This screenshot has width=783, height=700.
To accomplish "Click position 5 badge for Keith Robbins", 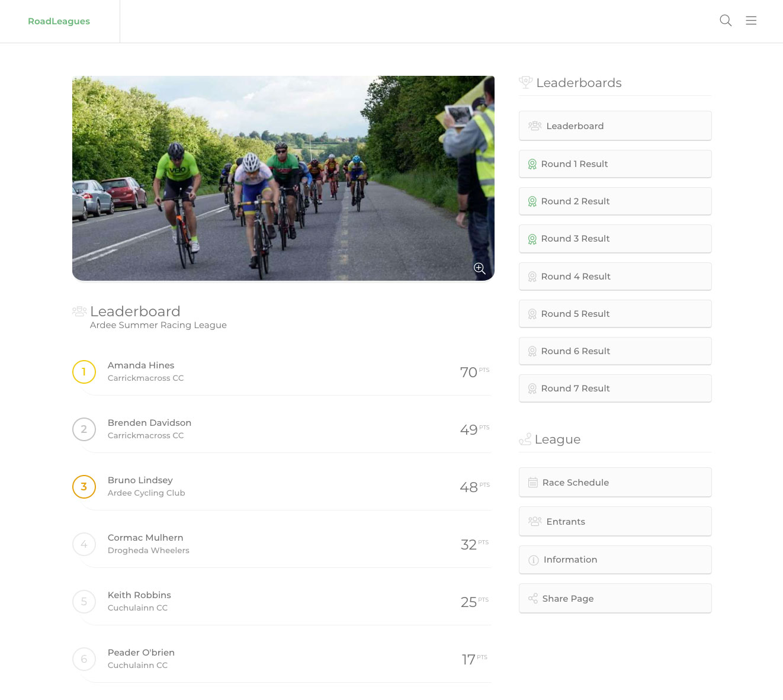I will [x=84, y=602].
